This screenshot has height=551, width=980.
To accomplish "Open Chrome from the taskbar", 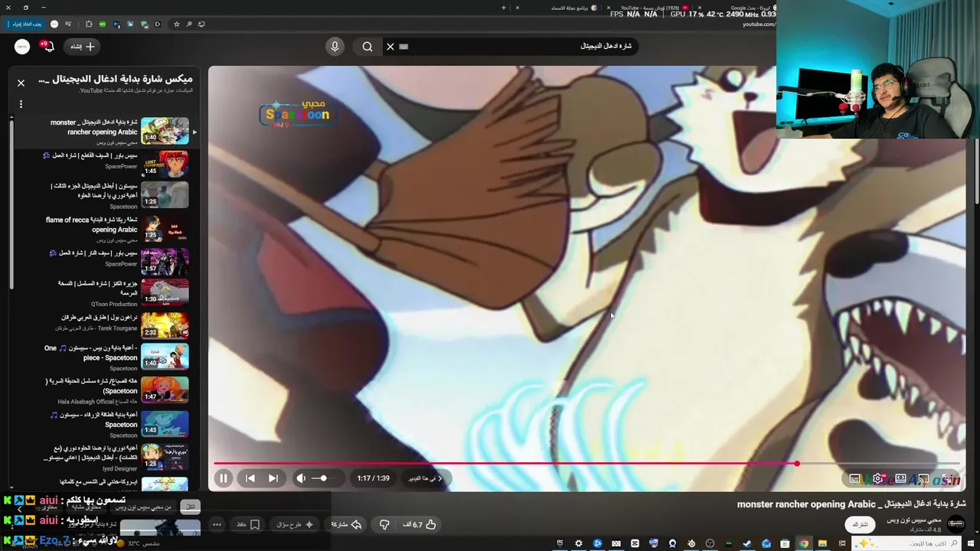I will pos(803,543).
